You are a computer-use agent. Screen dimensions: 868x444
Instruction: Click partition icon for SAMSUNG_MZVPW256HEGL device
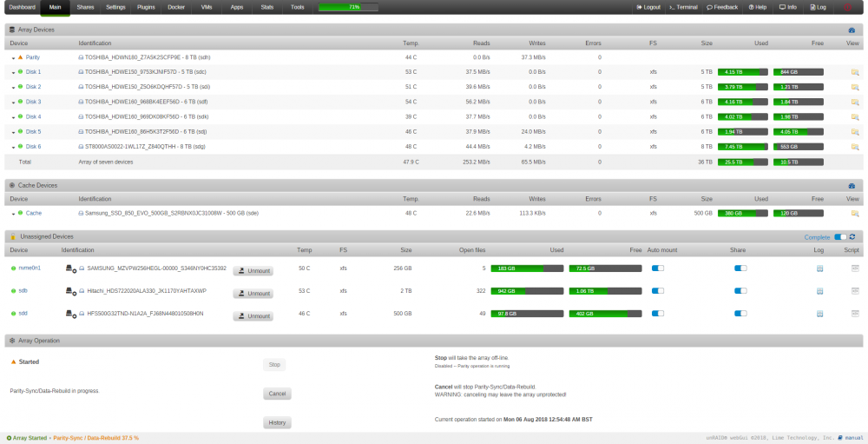71,268
